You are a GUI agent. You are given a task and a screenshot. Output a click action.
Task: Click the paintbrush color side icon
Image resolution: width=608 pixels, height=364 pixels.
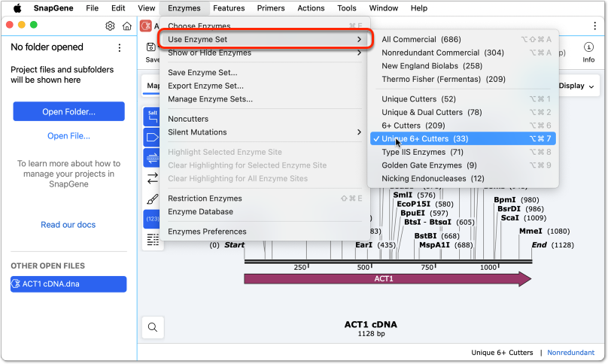153,199
